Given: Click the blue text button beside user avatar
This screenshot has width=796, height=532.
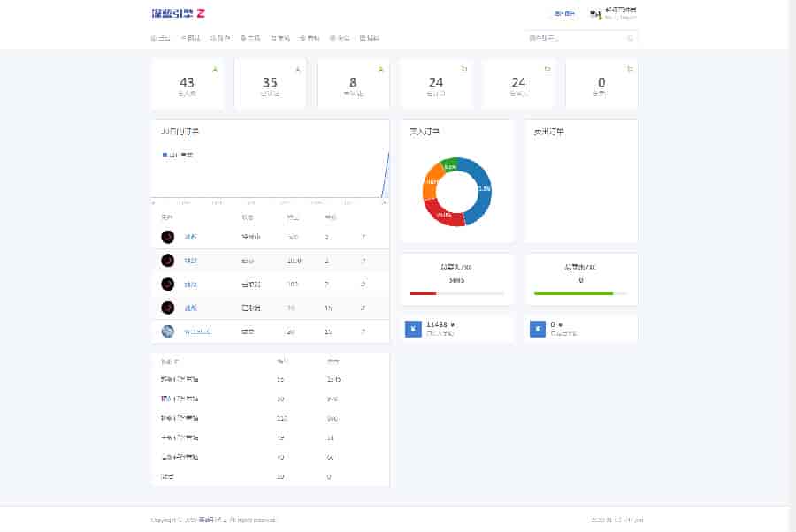Looking at the screenshot, I should click(x=564, y=13).
